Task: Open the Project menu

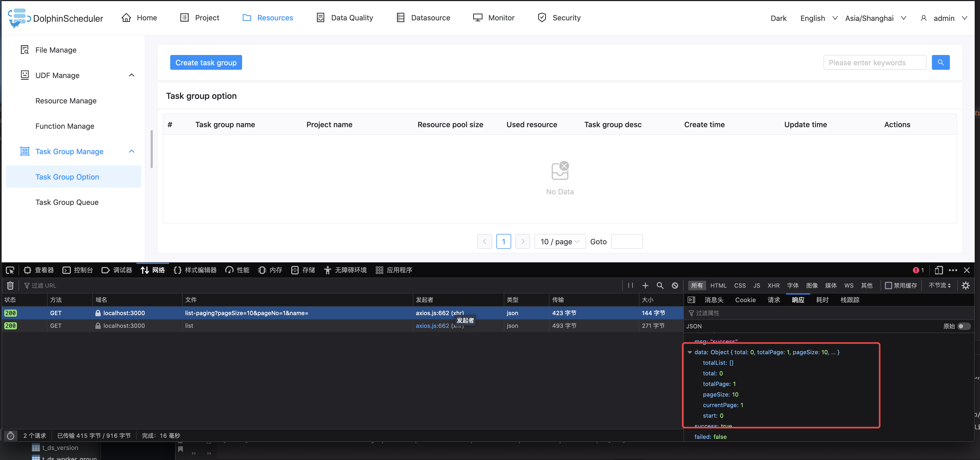Action: 200,18
